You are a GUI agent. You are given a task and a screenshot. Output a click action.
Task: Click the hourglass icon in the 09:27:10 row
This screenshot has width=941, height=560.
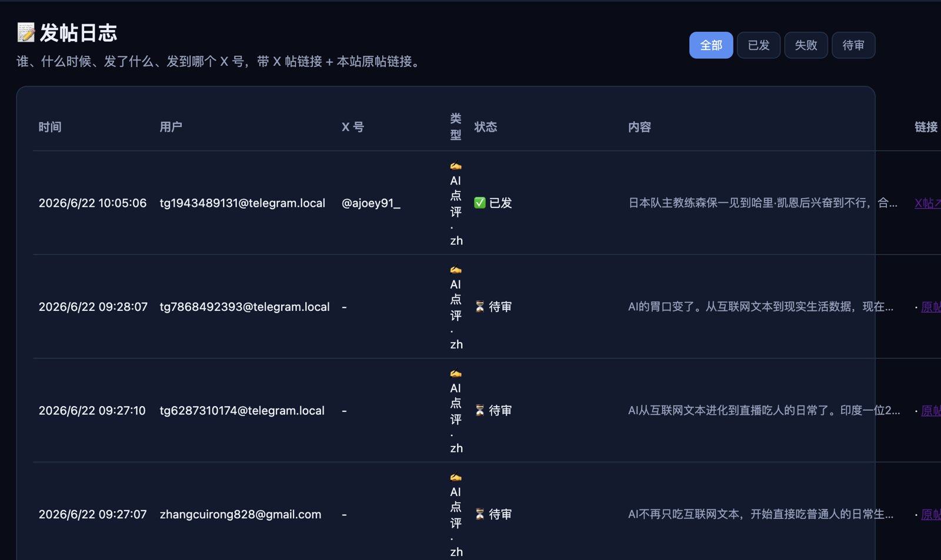pos(480,410)
